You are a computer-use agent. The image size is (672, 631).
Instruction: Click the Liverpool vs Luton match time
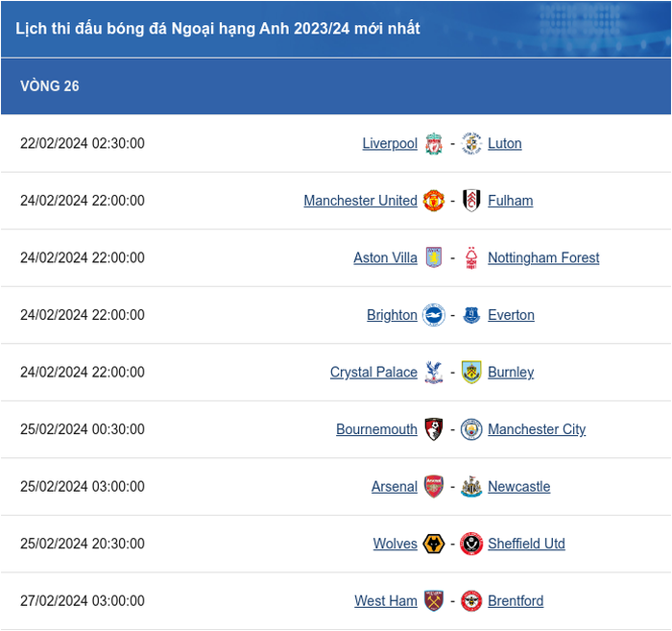pos(83,143)
